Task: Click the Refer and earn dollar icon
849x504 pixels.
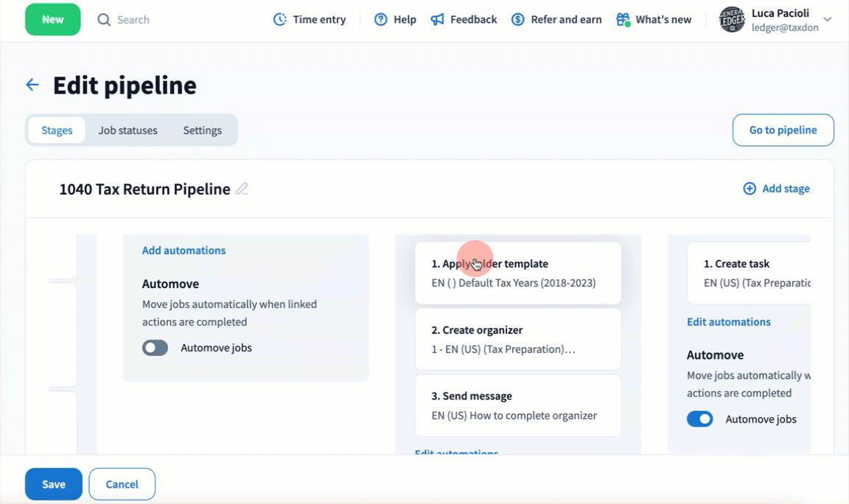Action: tap(518, 20)
